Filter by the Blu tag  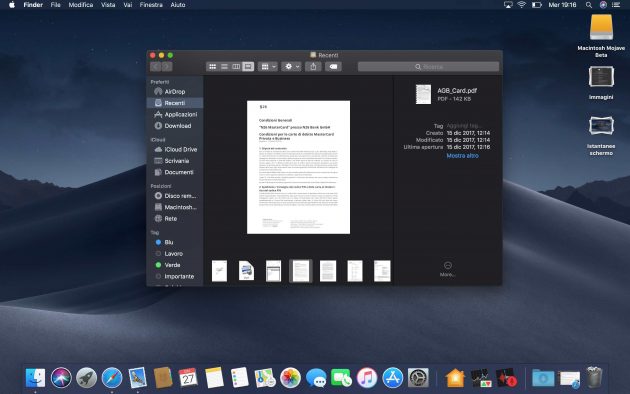point(175,243)
